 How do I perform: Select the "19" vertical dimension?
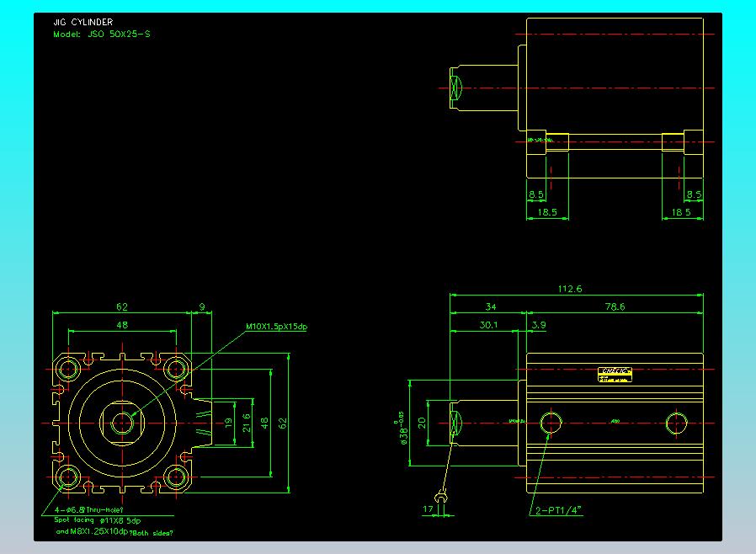point(228,423)
